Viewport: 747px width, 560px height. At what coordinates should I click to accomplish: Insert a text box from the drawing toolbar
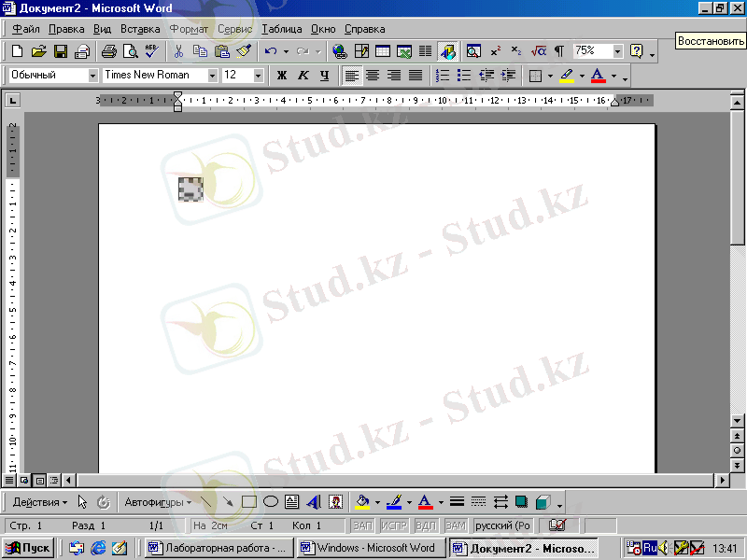[x=291, y=502]
